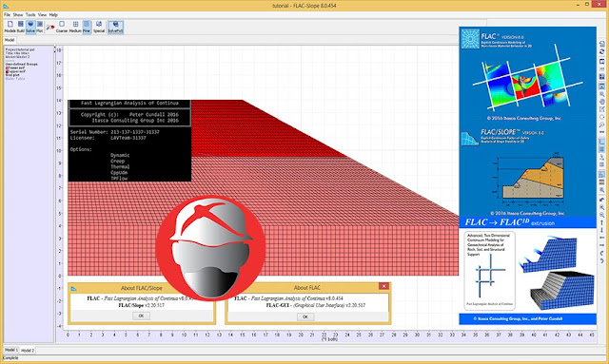This screenshot has width=609, height=364.
Task: Choose the Medium mesh option
Action: tap(75, 27)
